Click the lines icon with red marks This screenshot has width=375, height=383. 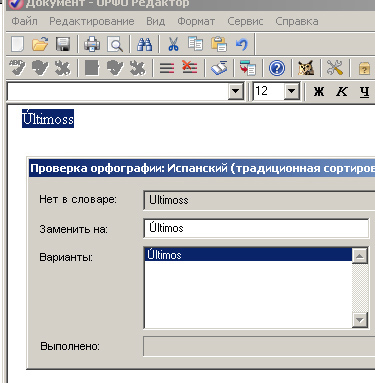pyautogui.click(x=167, y=68)
